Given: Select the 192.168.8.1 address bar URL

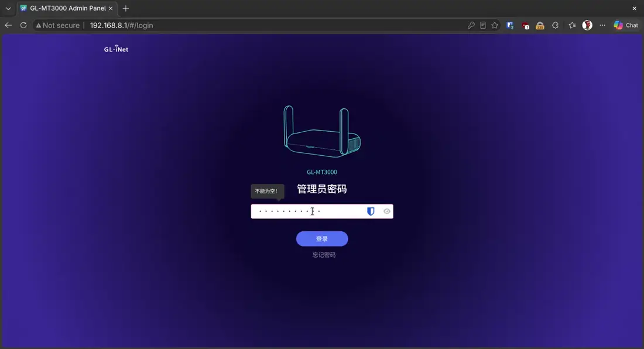Looking at the screenshot, I should [x=122, y=25].
